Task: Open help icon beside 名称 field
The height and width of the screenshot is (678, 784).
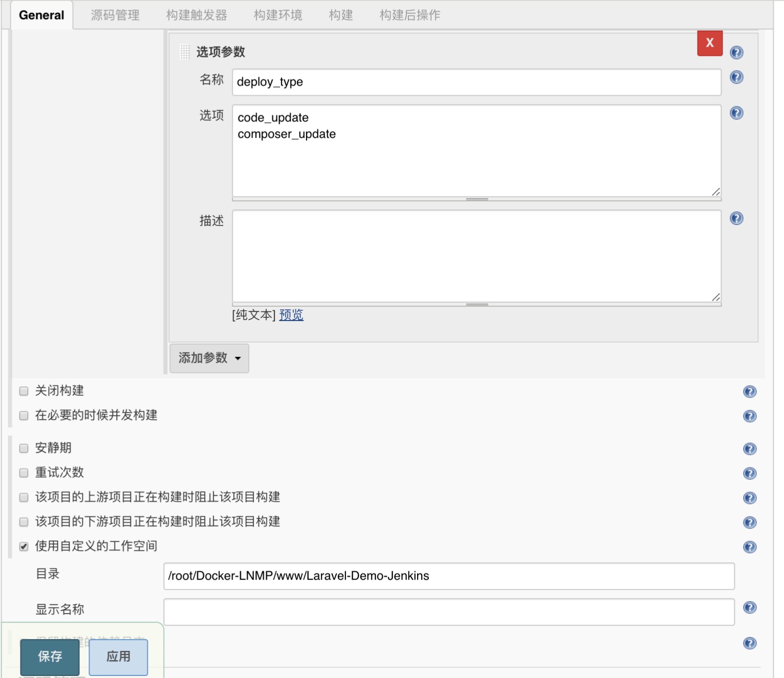Action: [736, 77]
